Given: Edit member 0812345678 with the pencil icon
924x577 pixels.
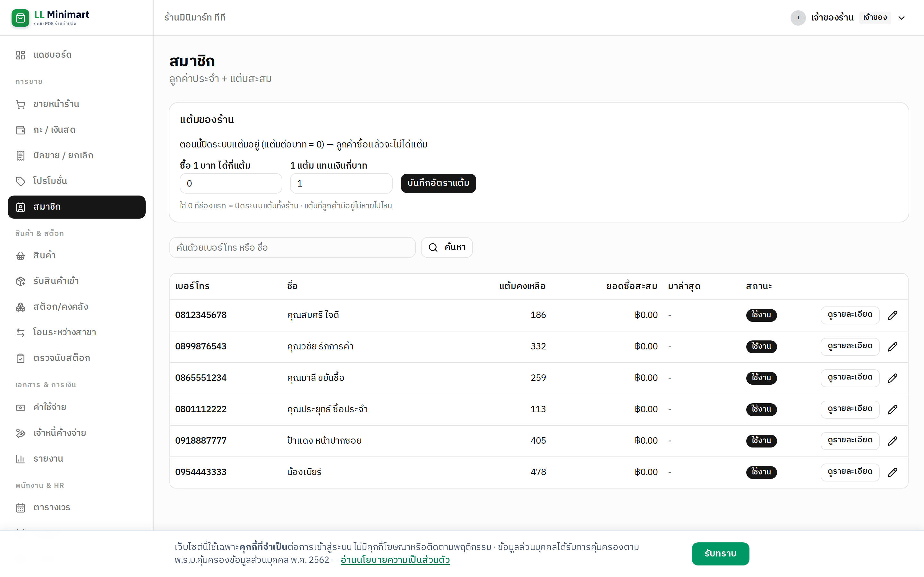Looking at the screenshot, I should 892,315.
